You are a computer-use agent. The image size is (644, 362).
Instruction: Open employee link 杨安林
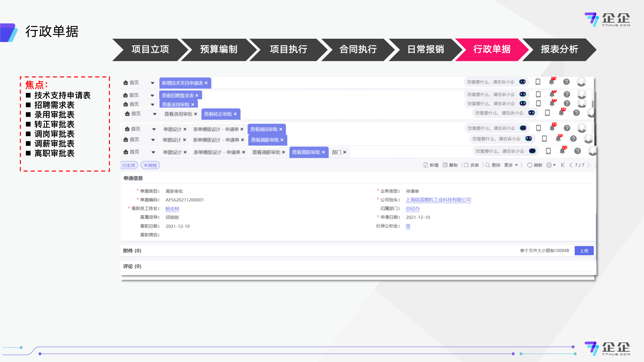pos(172,209)
